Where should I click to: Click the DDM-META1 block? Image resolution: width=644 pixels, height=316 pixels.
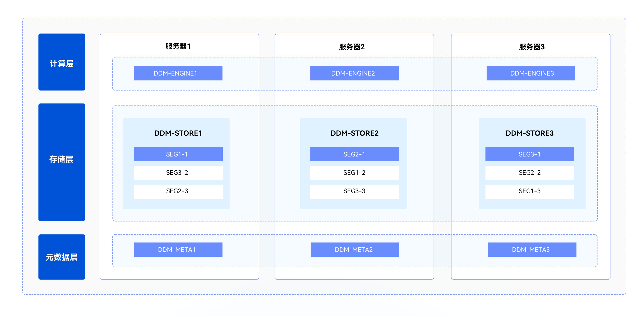[178, 249]
